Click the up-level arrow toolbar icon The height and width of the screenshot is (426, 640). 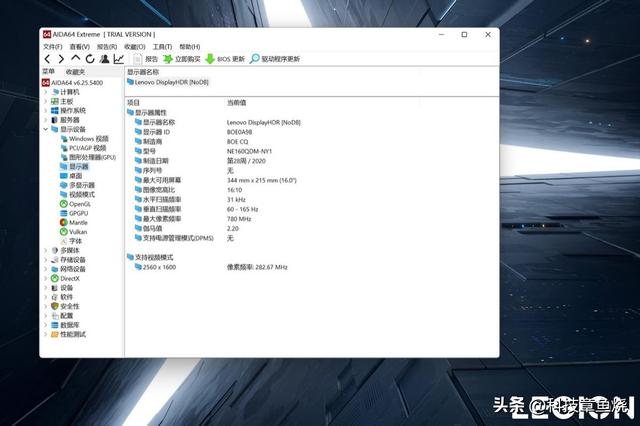[x=76, y=58]
